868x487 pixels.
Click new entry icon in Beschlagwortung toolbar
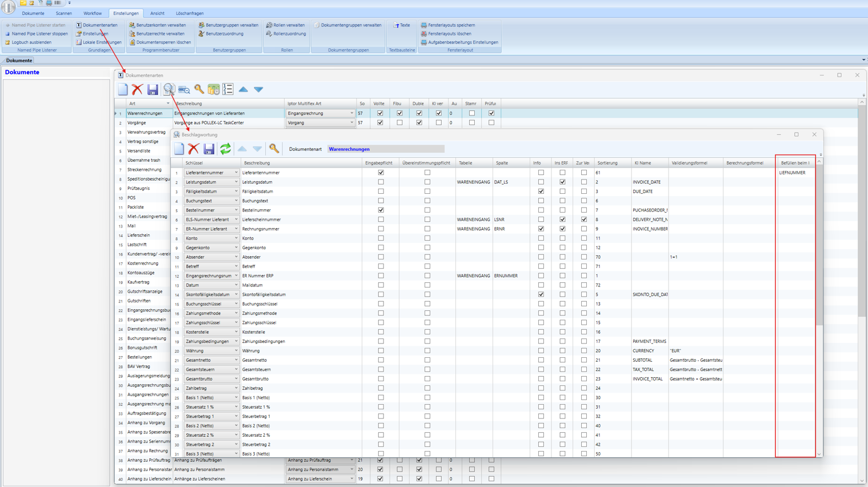click(179, 149)
